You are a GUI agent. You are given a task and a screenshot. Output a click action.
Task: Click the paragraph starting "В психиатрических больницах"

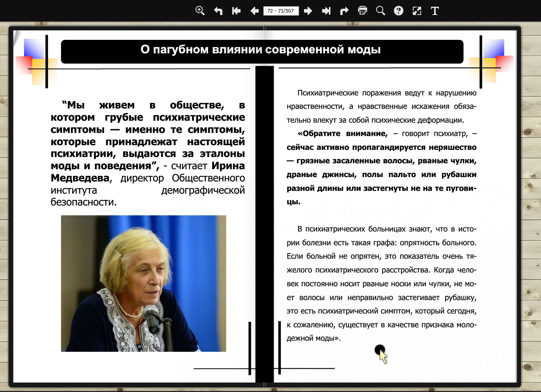click(381, 283)
